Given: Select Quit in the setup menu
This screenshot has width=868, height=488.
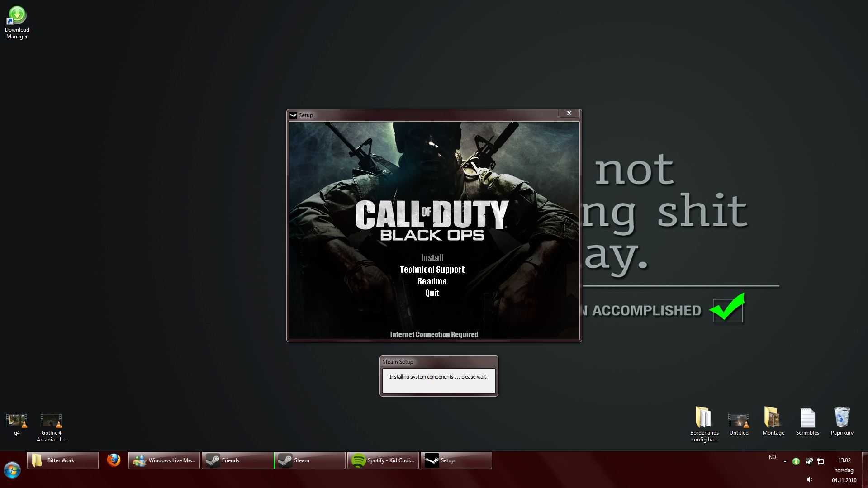Looking at the screenshot, I should pyautogui.click(x=432, y=293).
